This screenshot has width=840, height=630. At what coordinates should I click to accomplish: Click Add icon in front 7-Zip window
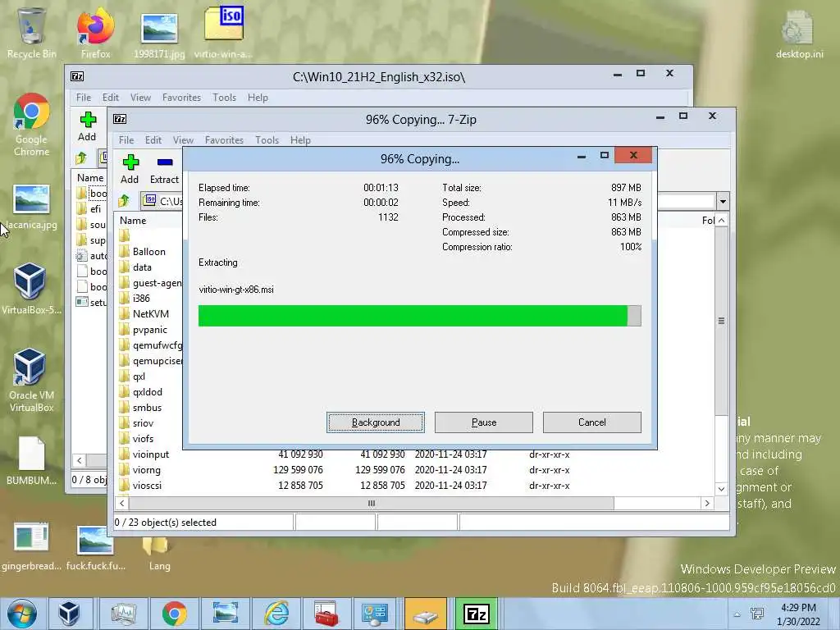click(130, 170)
